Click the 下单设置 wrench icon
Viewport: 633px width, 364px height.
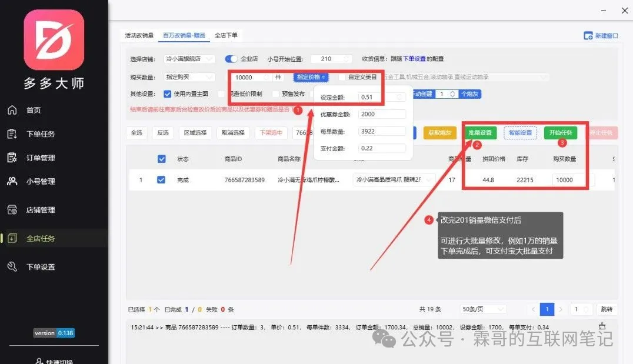(12, 267)
